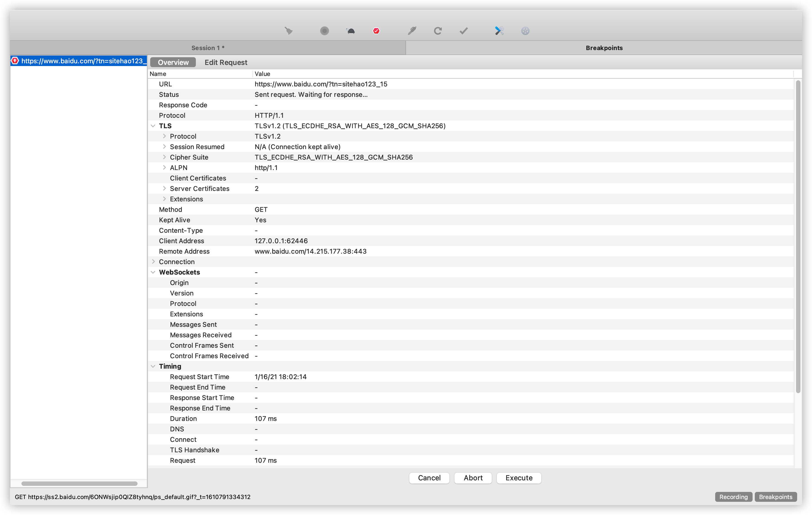
Task: Click the clear session broom icon
Action: point(288,31)
